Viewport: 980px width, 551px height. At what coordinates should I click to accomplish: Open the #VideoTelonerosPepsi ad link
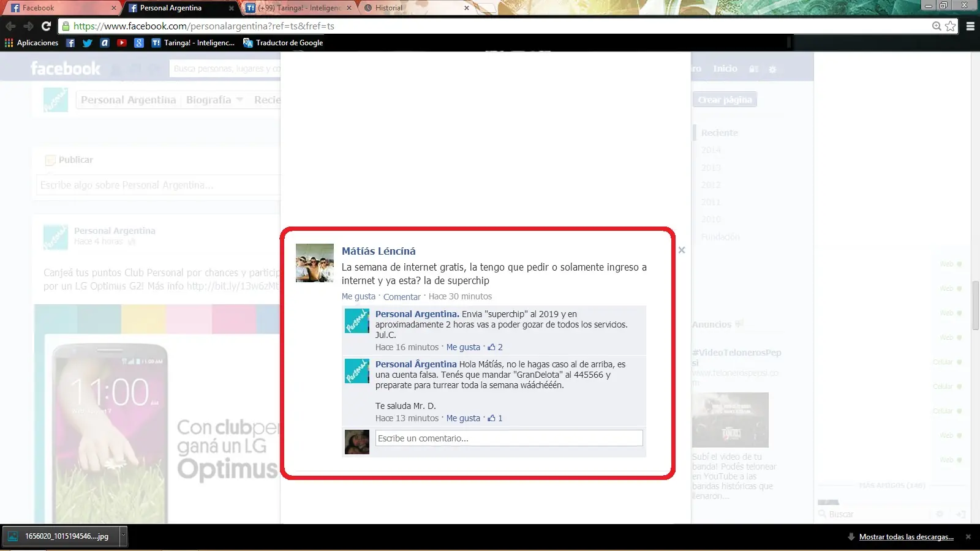click(x=737, y=358)
